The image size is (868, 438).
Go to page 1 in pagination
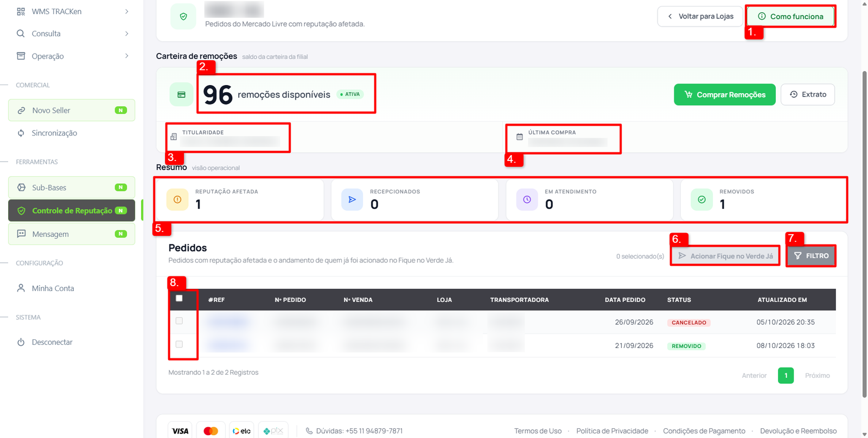pyautogui.click(x=786, y=376)
